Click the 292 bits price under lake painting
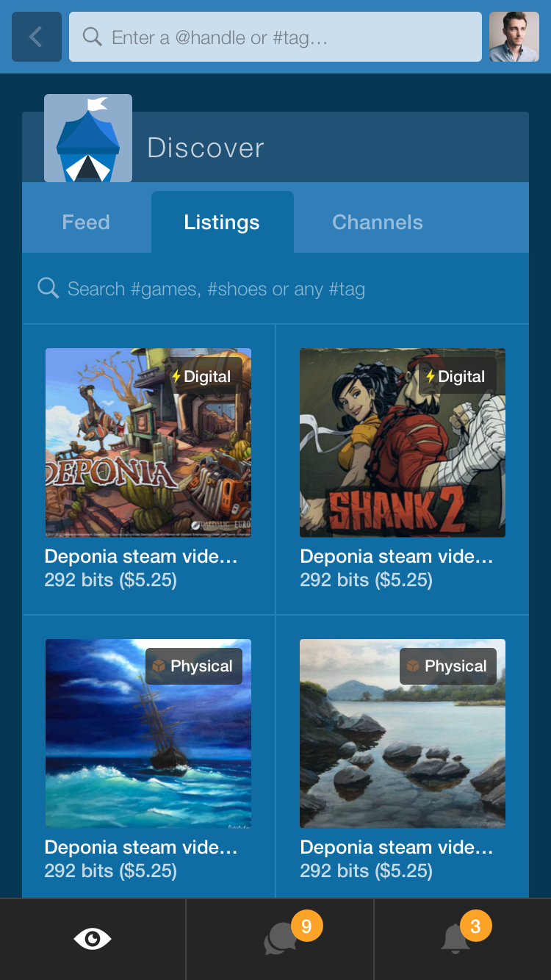 367,871
